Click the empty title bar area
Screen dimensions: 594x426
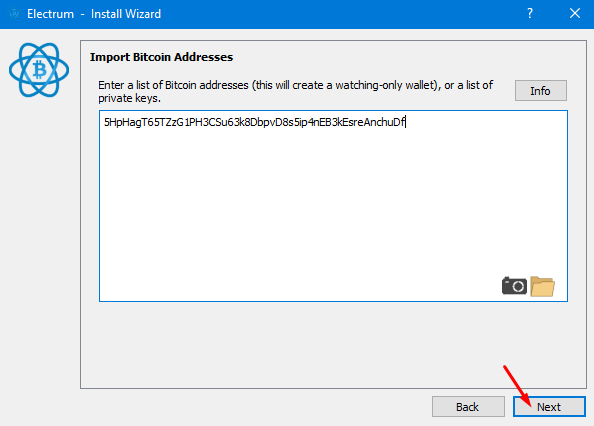point(341,14)
